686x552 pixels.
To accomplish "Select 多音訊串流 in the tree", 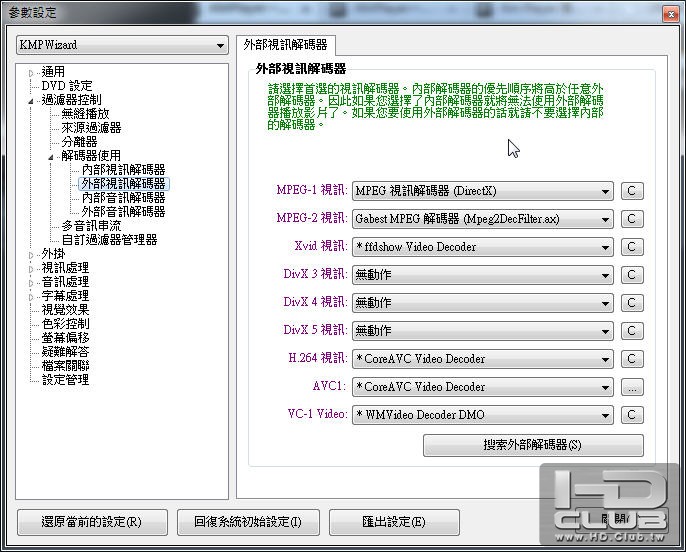I will point(91,226).
